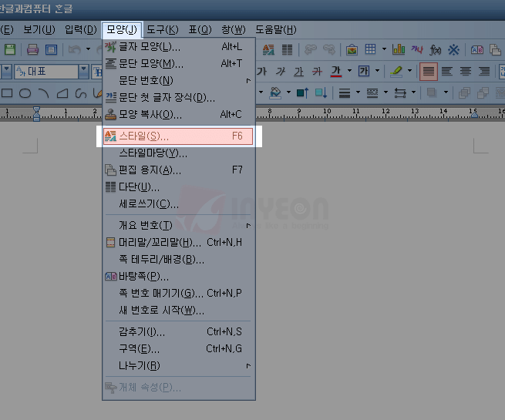Click the shadow icon in drawing toolbar
The width and height of the screenshot is (505, 420).
(432, 93)
